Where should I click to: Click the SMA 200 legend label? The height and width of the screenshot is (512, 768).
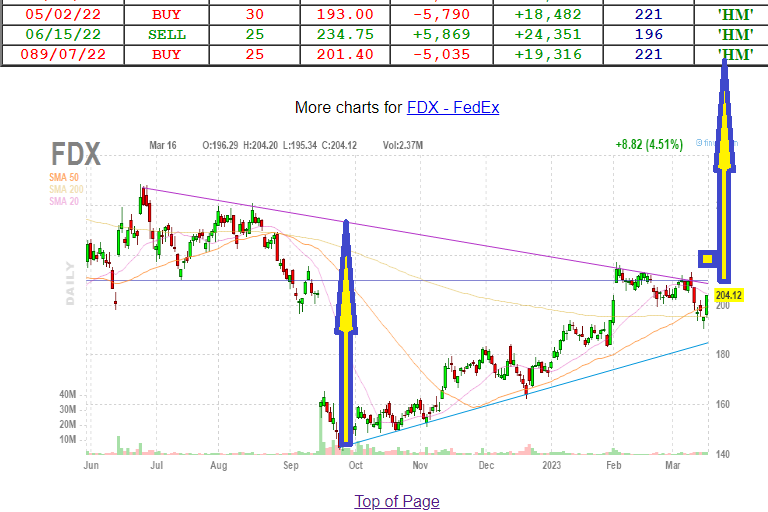(x=70, y=190)
